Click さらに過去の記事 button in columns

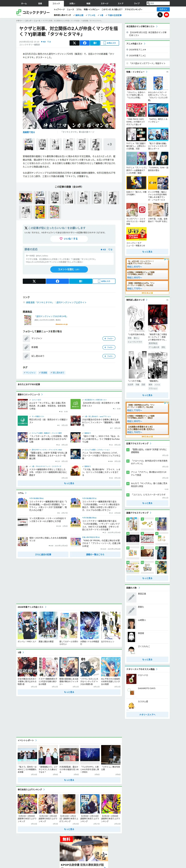[x=43, y=554]
